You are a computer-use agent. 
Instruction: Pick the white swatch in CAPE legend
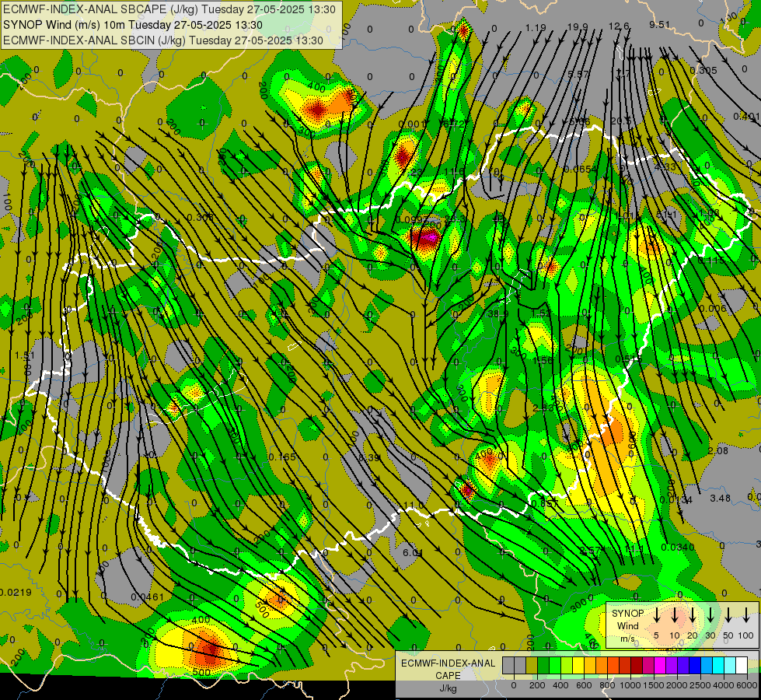[x=742, y=665]
